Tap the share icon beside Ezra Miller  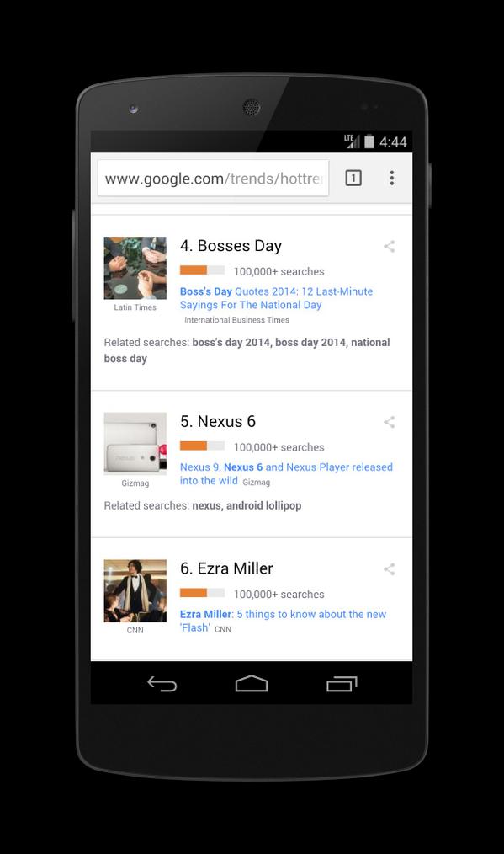(x=390, y=569)
